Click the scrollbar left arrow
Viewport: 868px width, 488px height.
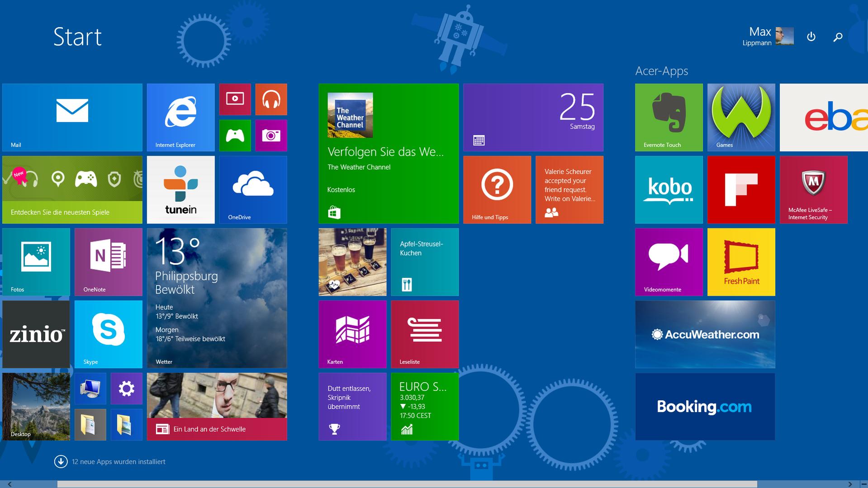pos(9,484)
